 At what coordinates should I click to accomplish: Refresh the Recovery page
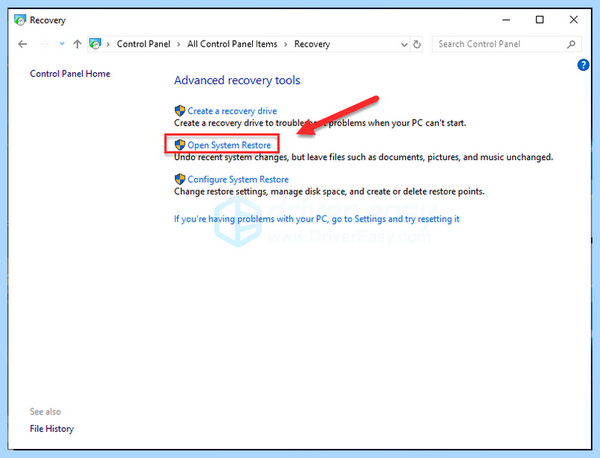point(417,44)
